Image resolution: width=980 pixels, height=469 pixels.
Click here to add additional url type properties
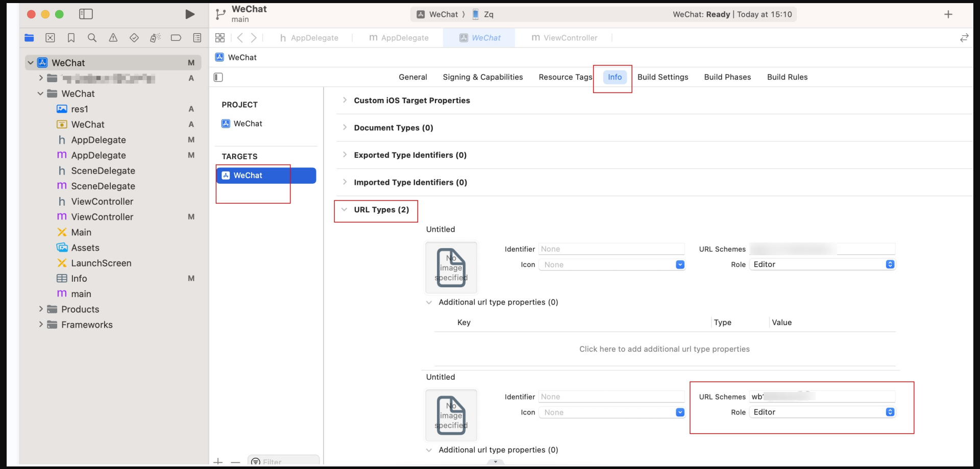pyautogui.click(x=665, y=349)
